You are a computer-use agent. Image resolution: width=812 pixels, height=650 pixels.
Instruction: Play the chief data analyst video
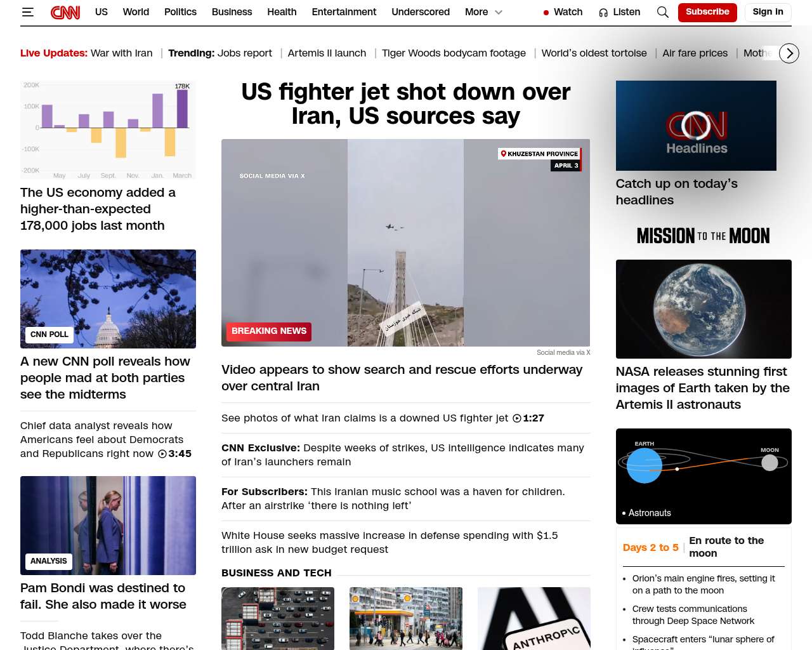tap(106, 439)
